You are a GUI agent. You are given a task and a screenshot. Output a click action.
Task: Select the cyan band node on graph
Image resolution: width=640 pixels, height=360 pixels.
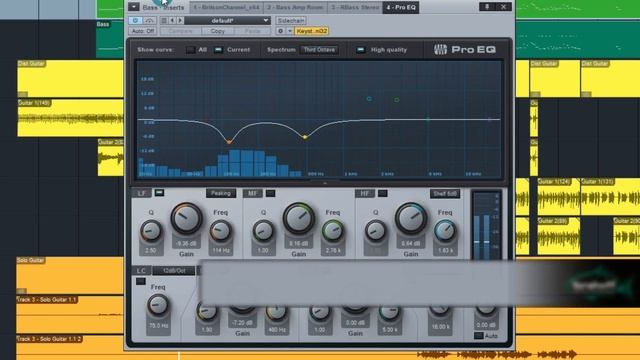click(x=369, y=99)
